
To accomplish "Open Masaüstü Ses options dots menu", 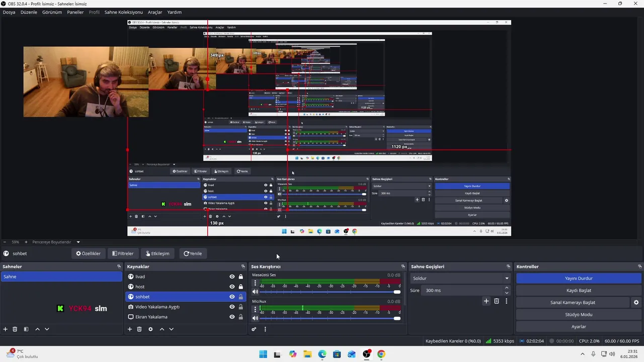I will click(x=255, y=284).
